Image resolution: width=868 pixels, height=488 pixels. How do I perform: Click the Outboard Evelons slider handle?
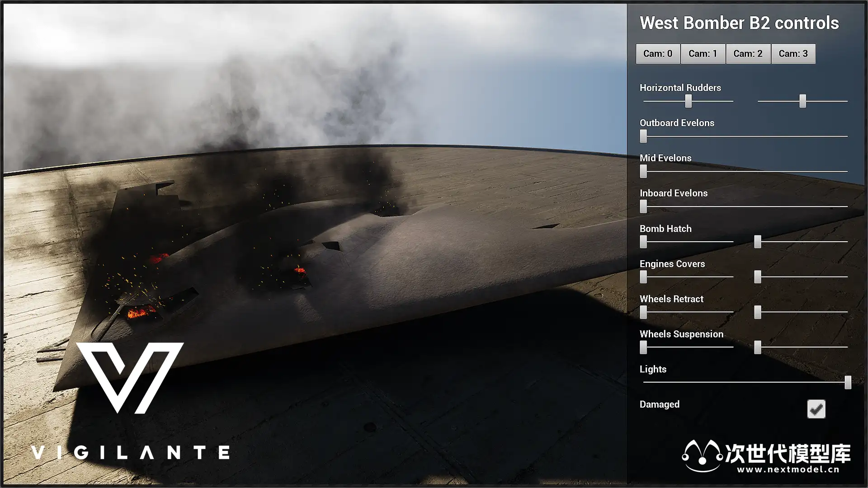point(643,136)
